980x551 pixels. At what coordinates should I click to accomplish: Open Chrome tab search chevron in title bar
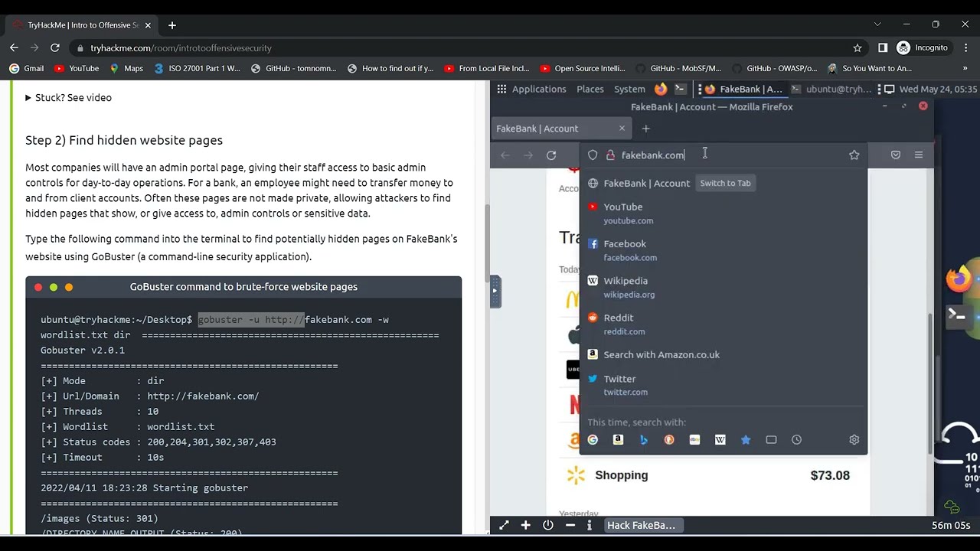(x=877, y=24)
